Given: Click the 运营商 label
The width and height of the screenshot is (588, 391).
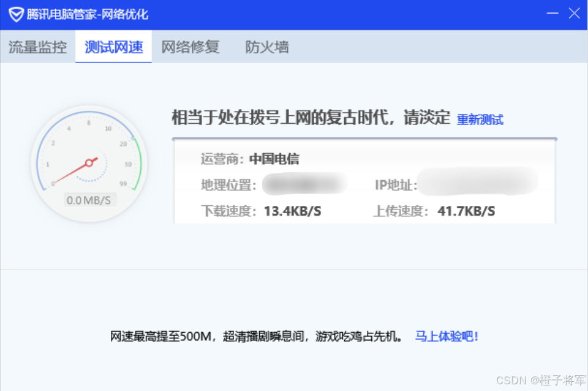Looking at the screenshot, I should [222, 159].
